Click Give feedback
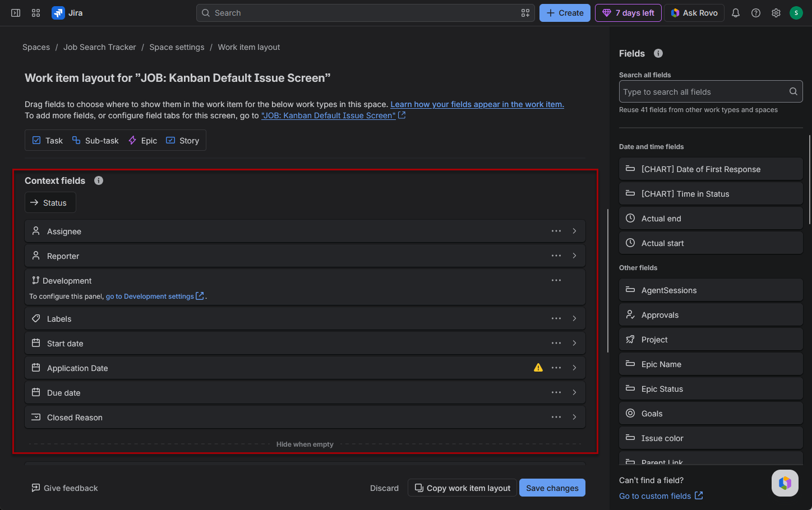812x510 pixels. click(64, 488)
